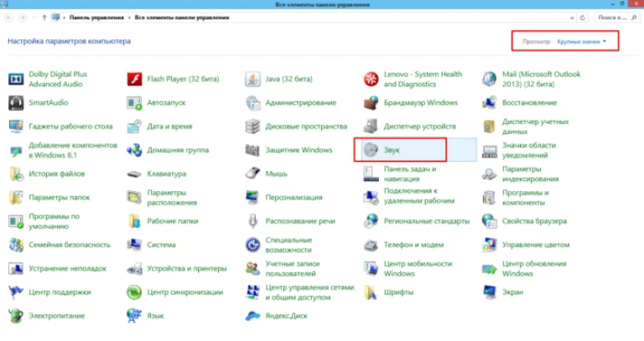Open the Центр синхронизации icon
The width and height of the screenshot is (644, 341).
pyautogui.click(x=134, y=292)
